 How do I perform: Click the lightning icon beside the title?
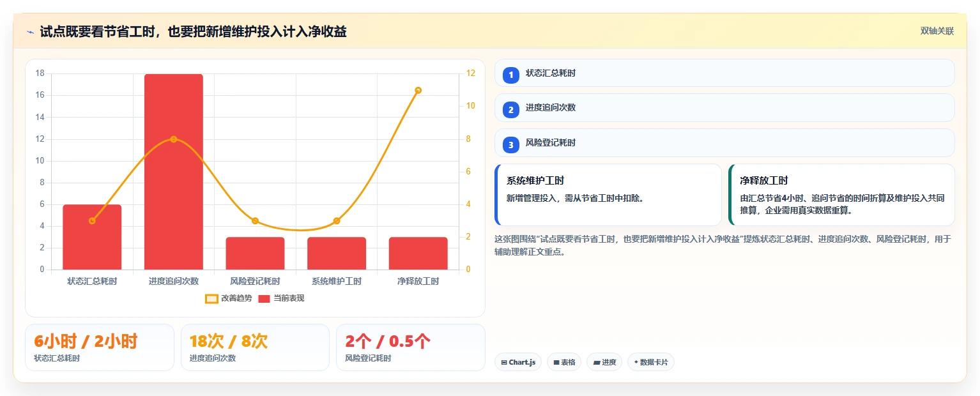(30, 31)
